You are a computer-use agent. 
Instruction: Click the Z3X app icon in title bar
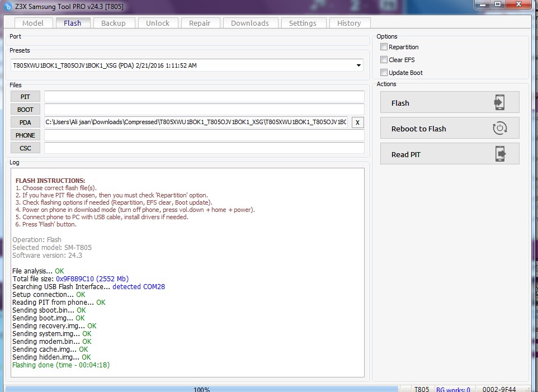7,6
